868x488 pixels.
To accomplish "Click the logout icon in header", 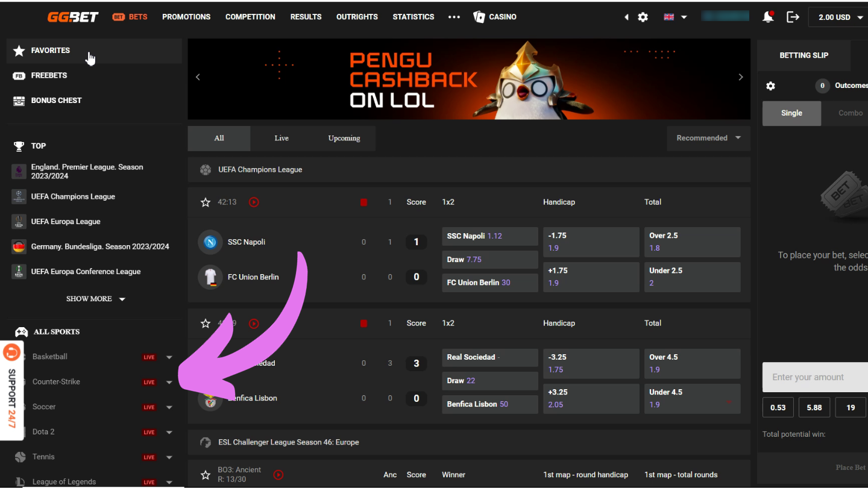I will click(x=793, y=17).
